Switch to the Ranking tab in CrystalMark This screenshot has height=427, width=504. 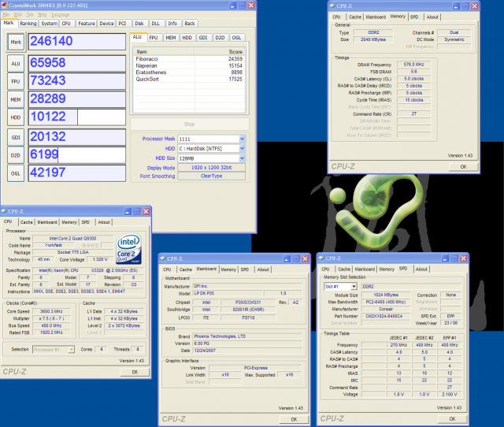click(28, 24)
